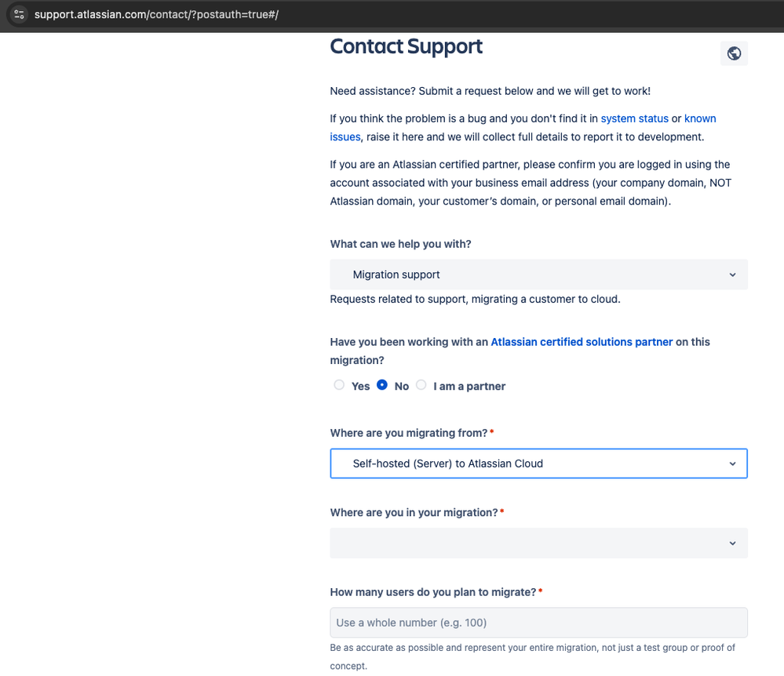Open the What can we help you with dropdown
Image resolution: width=784 pixels, height=676 pixels.
[538, 274]
